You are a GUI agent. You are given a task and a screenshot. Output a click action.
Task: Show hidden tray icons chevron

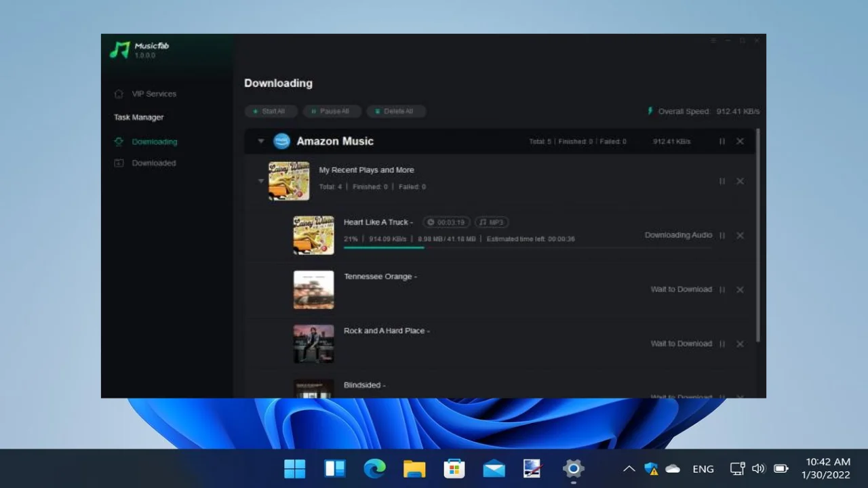[x=629, y=468]
